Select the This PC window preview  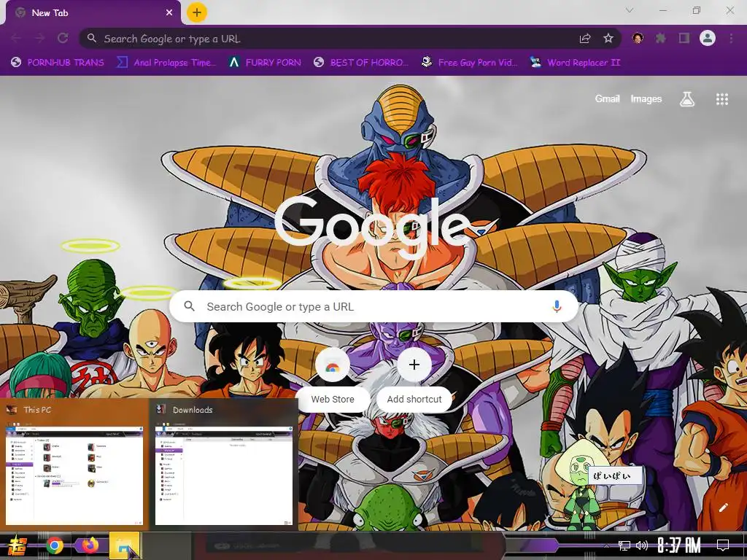(x=74, y=464)
